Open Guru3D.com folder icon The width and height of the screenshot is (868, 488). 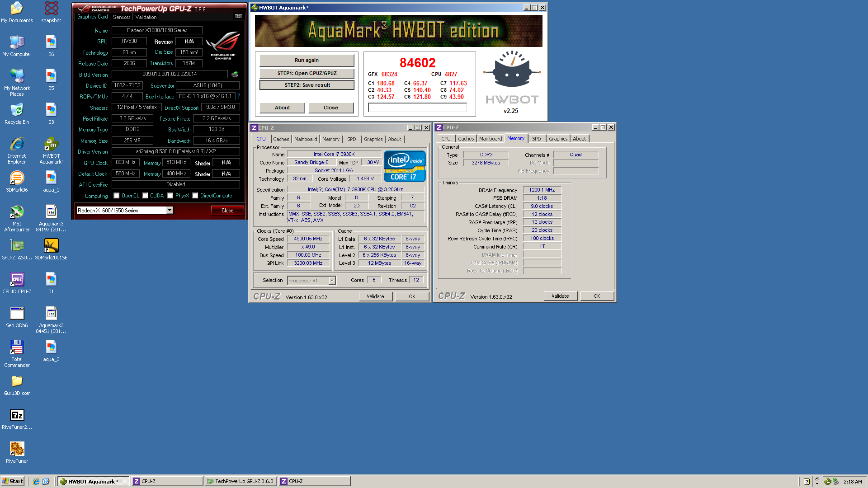click(17, 385)
